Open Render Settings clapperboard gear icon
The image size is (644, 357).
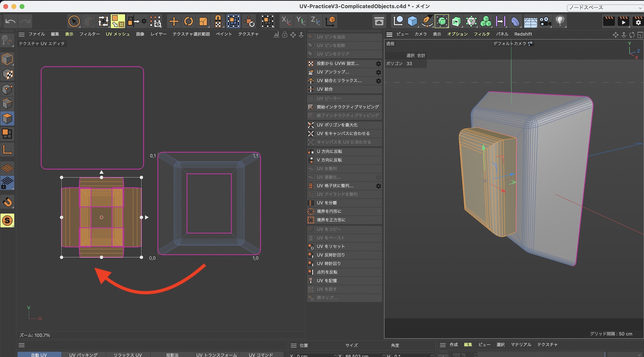pos(638,22)
